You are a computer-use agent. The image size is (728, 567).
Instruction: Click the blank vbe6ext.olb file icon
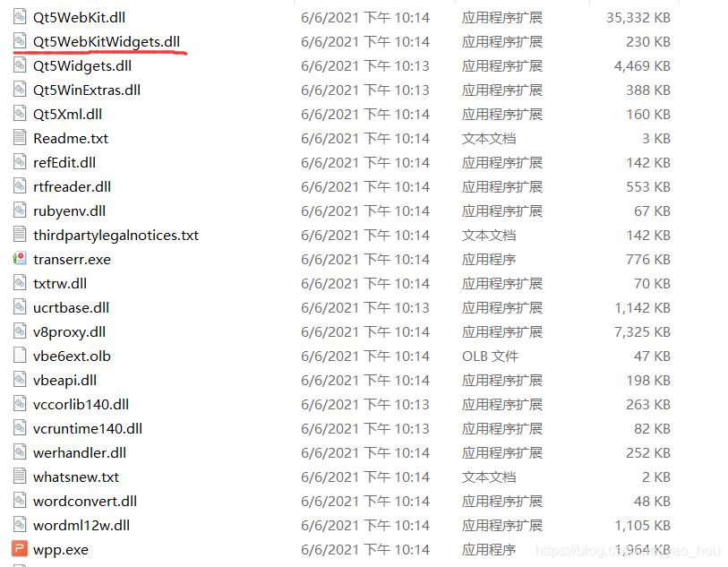20,356
